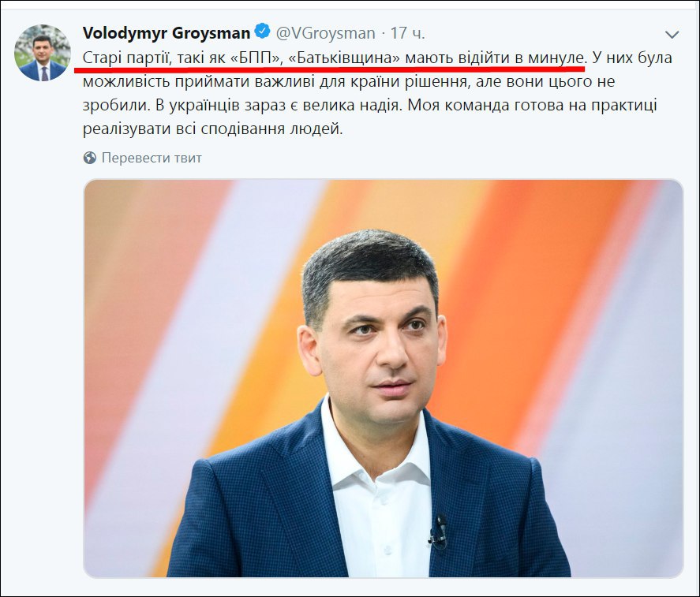Click the last tweet line ending людей
Screen dimensions: 700x597
(x=212, y=129)
